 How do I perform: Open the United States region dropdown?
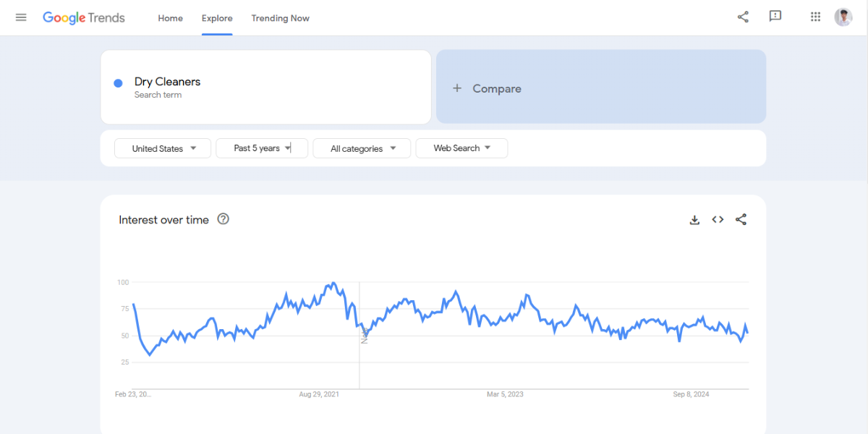click(x=163, y=148)
